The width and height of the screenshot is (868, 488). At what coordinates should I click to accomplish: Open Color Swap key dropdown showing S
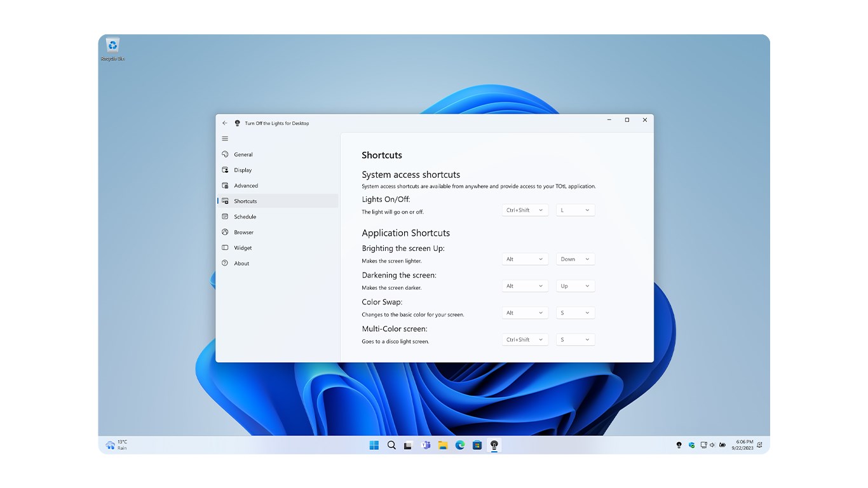click(576, 313)
